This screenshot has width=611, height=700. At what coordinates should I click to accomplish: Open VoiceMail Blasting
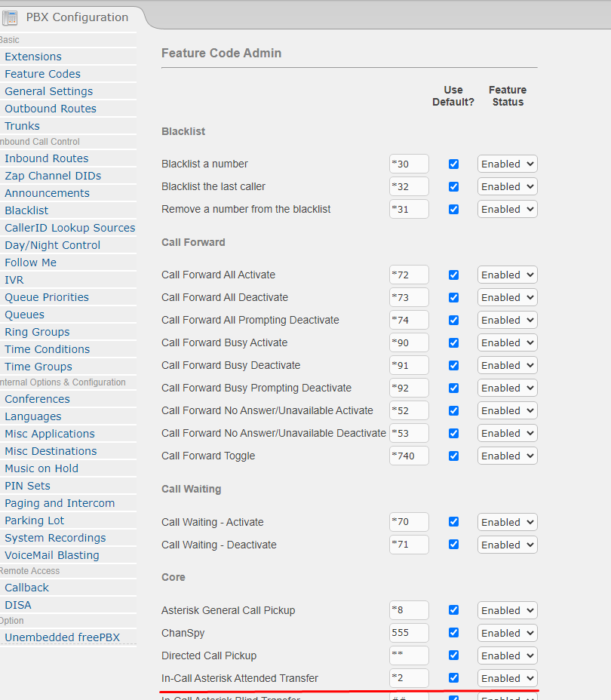click(x=52, y=556)
